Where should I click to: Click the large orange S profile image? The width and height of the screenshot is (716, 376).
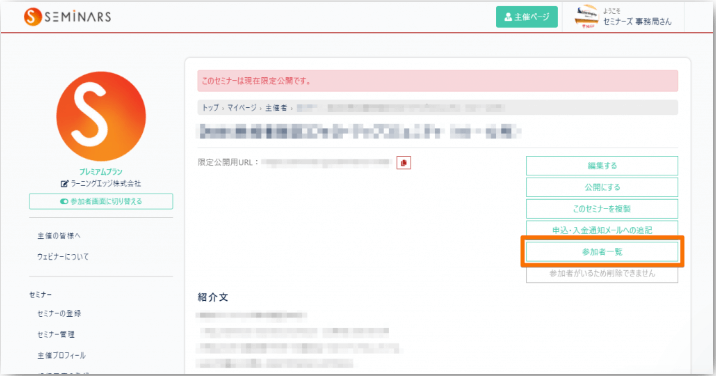point(101,116)
